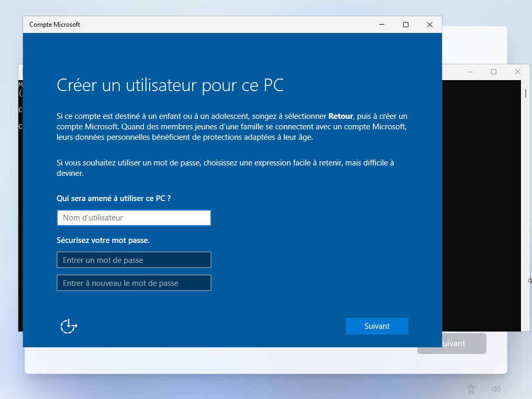Click the Sécurisez votre mot passe label
Image resolution: width=532 pixels, height=399 pixels.
click(103, 240)
